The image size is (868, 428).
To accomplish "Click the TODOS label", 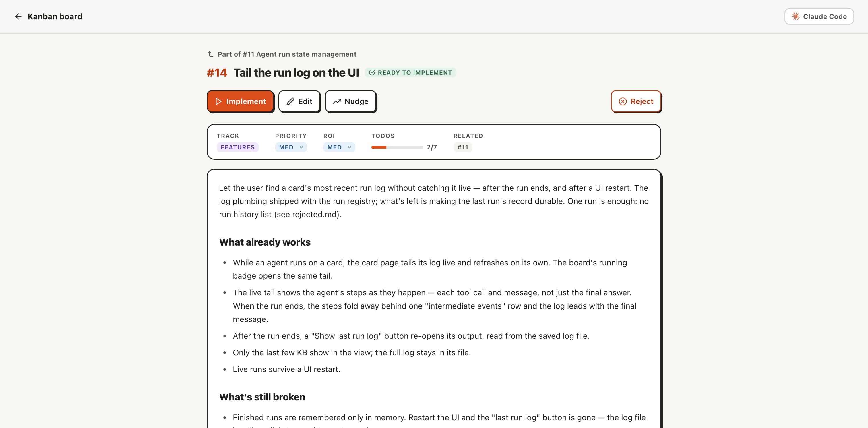I will pos(383,136).
